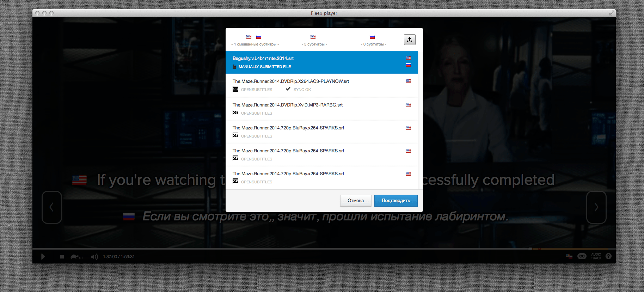The height and width of the screenshot is (292, 644).
Task: Switch to the mixed subtitles tab
Action: tap(255, 41)
